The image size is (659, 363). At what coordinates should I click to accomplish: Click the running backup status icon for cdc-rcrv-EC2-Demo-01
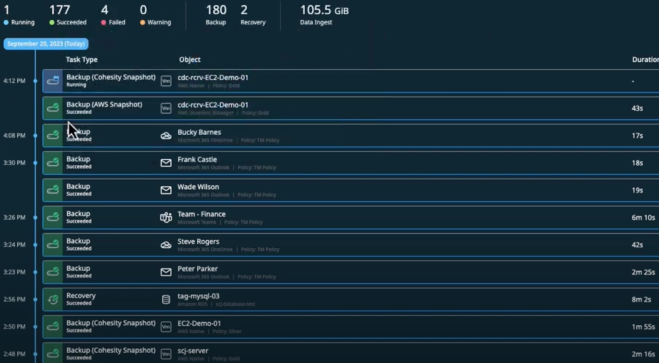tap(53, 81)
